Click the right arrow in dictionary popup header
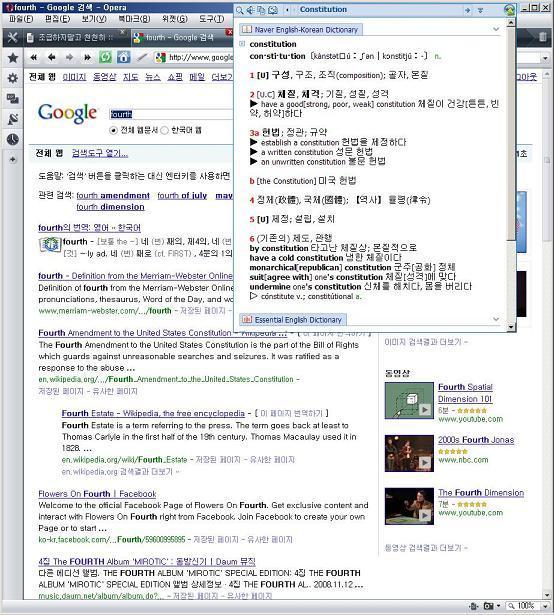 coord(467,10)
